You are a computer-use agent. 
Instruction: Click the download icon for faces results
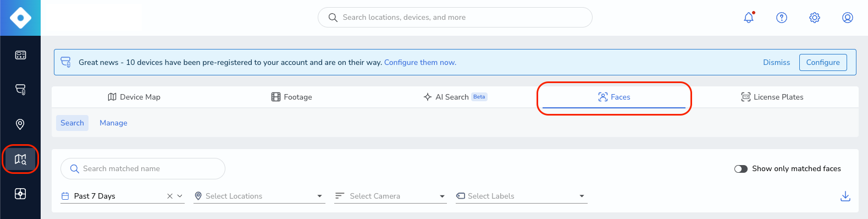pos(845,196)
